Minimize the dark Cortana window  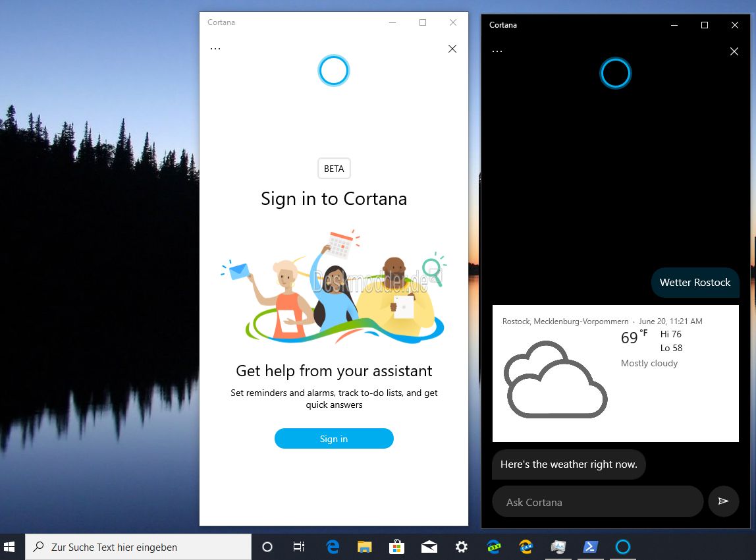[x=674, y=25]
